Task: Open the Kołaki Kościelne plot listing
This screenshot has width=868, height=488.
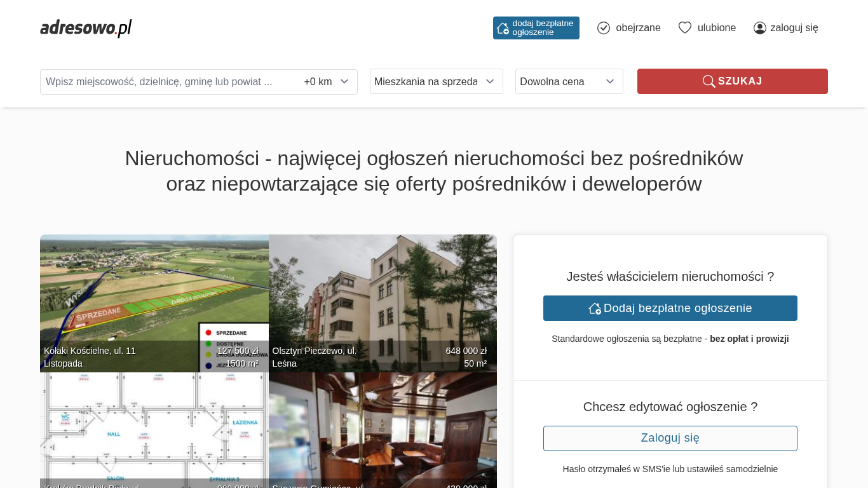Action: tap(154, 299)
